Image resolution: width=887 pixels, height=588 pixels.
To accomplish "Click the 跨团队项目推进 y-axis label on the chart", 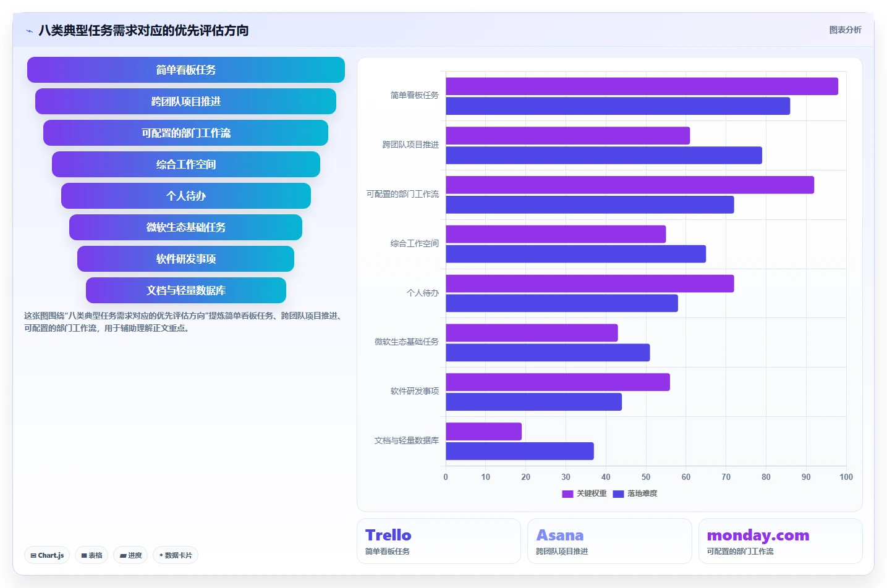I will 410,145.
